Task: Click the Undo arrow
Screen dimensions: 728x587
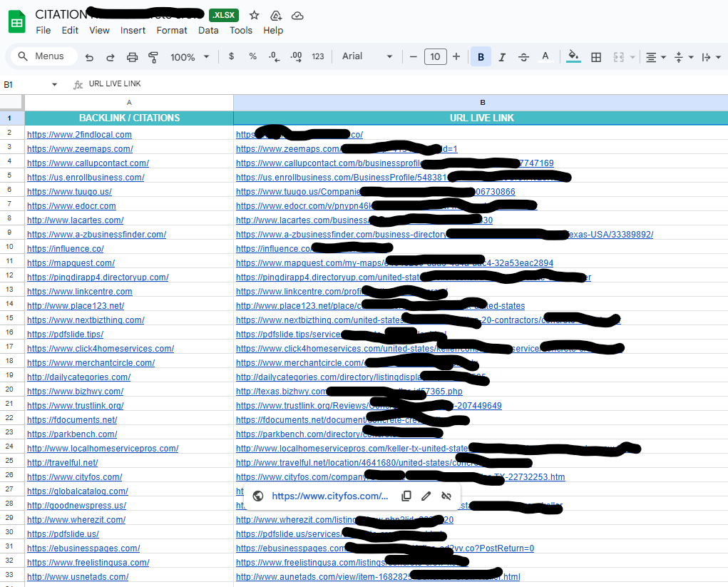Action: tap(89, 57)
